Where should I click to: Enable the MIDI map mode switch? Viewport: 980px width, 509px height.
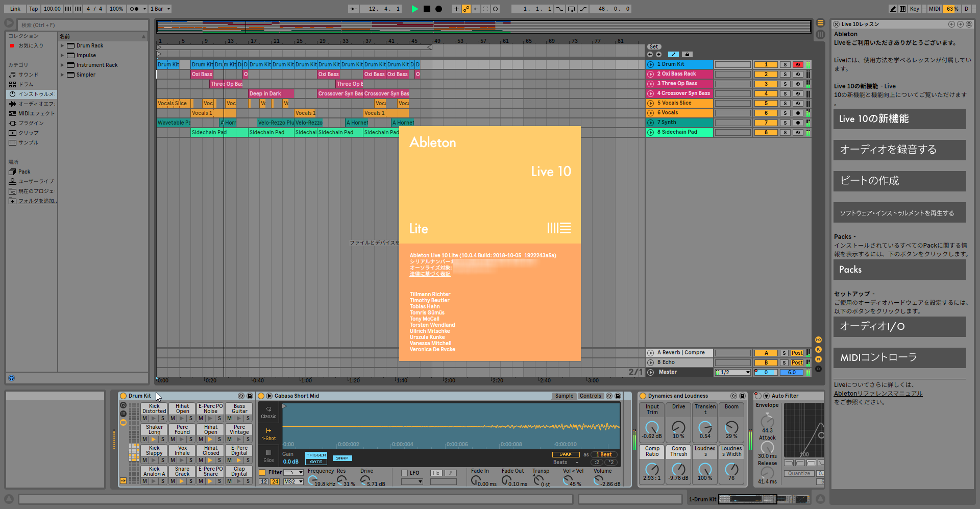(x=934, y=9)
